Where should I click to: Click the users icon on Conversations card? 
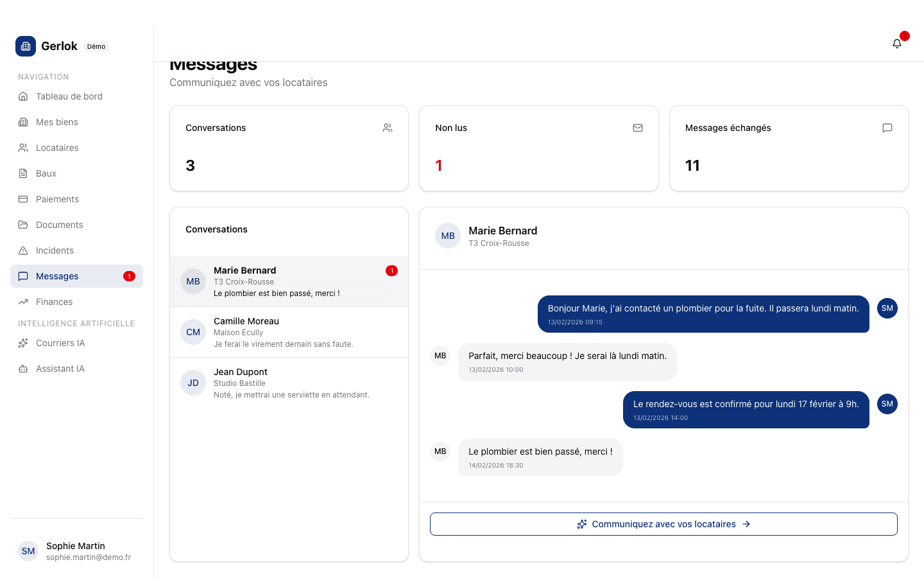[x=388, y=128]
